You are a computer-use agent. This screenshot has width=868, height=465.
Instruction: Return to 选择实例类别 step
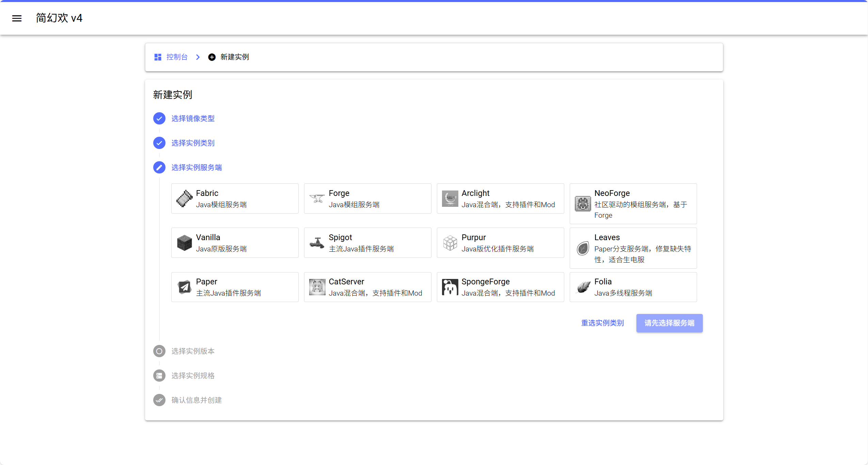[193, 143]
